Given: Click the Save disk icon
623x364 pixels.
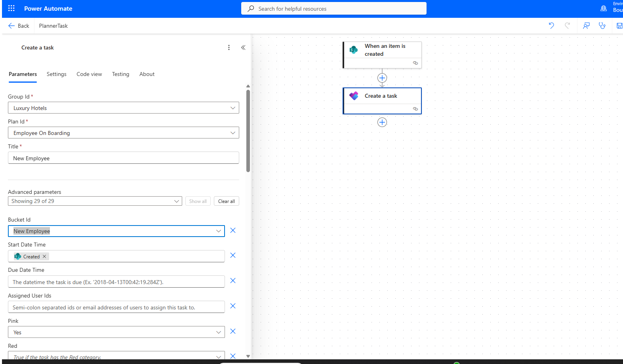Looking at the screenshot, I should 619,26.
